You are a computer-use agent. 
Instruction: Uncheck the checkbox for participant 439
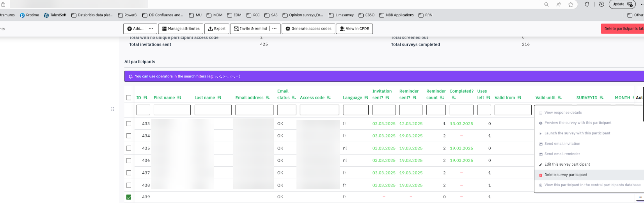click(129, 197)
